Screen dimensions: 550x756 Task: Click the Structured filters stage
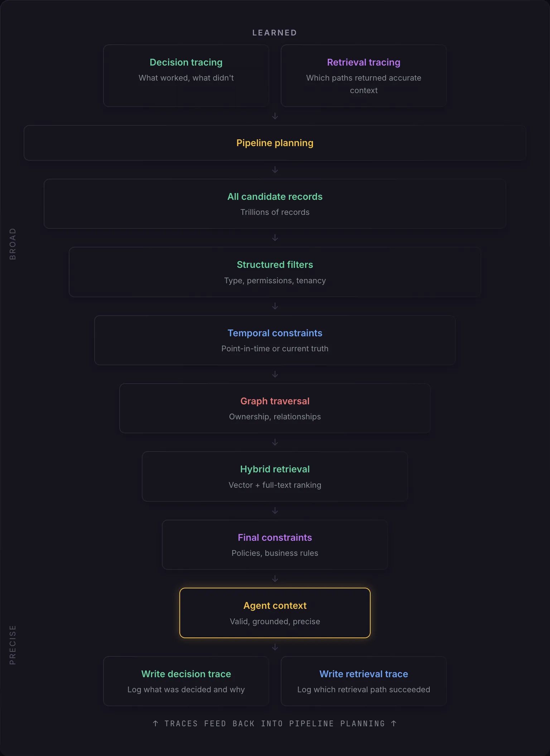point(275,272)
